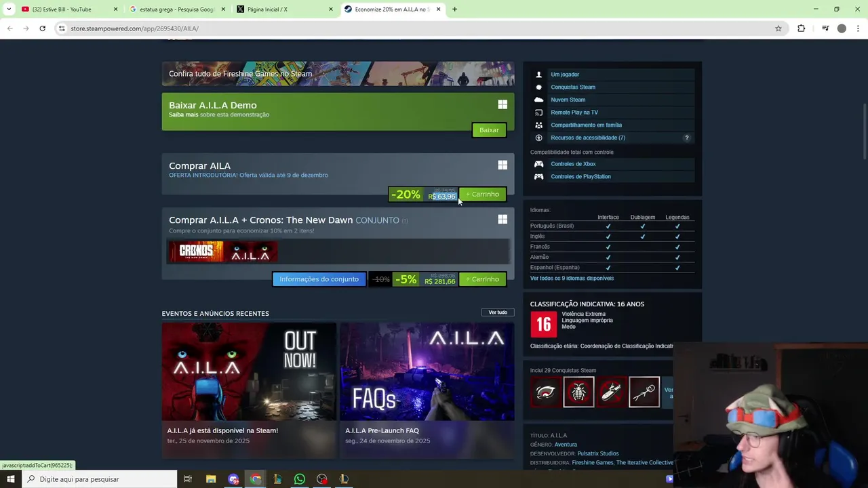Open Fireshine Games on Steam banner

click(338, 73)
